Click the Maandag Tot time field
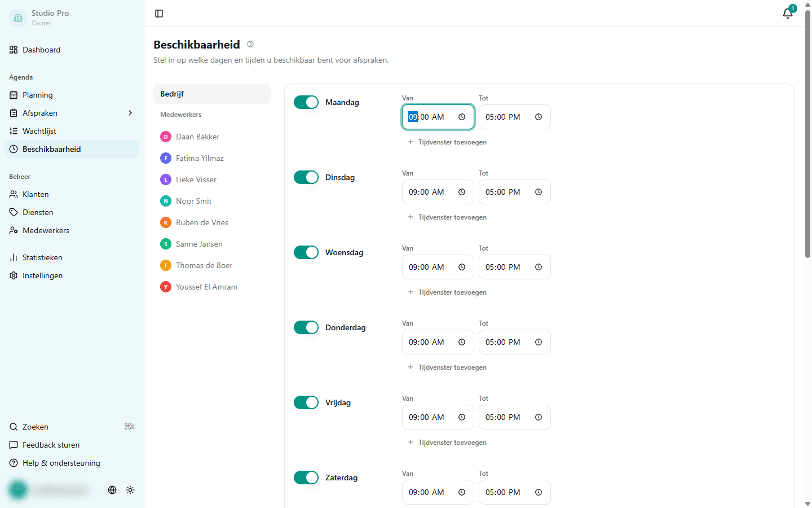This screenshot has height=508, width=812. click(515, 117)
